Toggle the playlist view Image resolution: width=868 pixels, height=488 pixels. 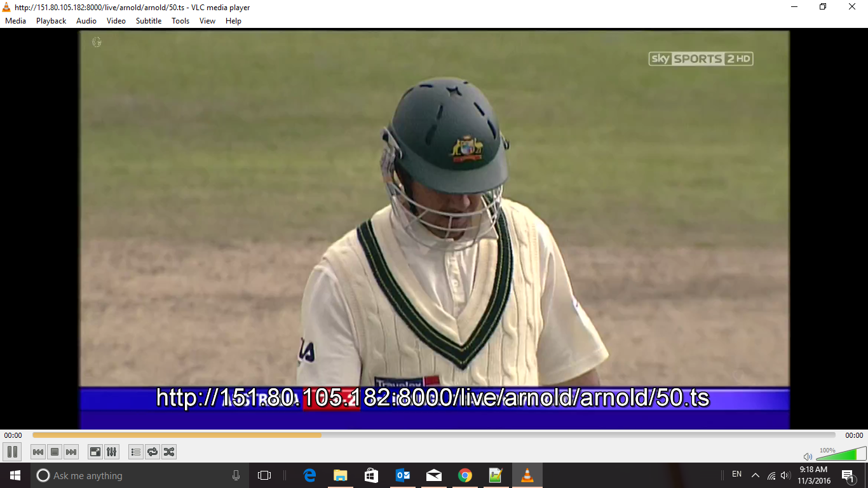tap(135, 452)
